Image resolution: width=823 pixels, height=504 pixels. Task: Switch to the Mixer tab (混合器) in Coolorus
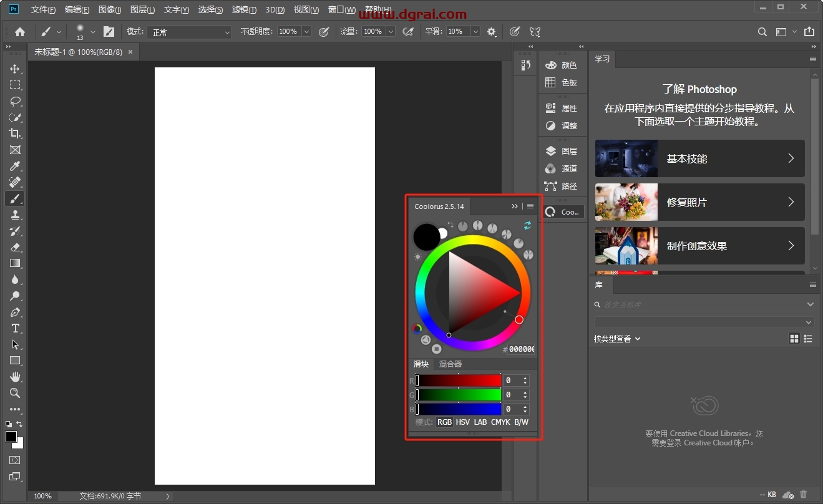tap(450, 364)
